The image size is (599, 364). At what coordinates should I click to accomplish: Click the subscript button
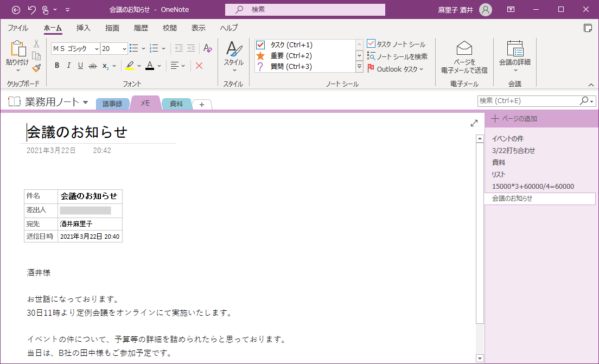pyautogui.click(x=105, y=66)
